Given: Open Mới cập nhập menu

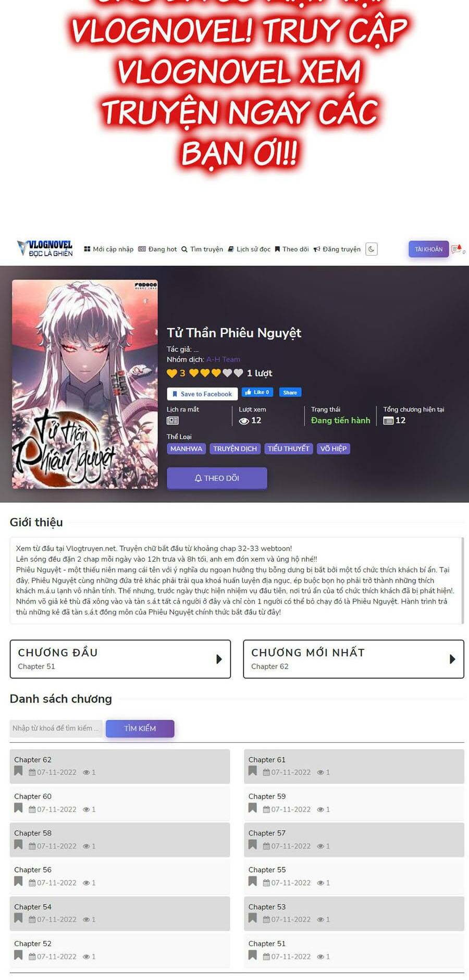Looking at the screenshot, I should (109, 249).
